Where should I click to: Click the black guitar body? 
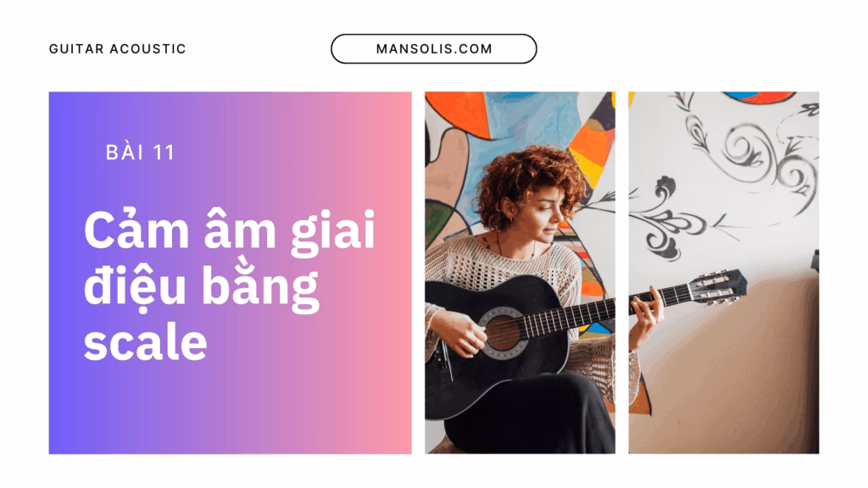coord(498,343)
